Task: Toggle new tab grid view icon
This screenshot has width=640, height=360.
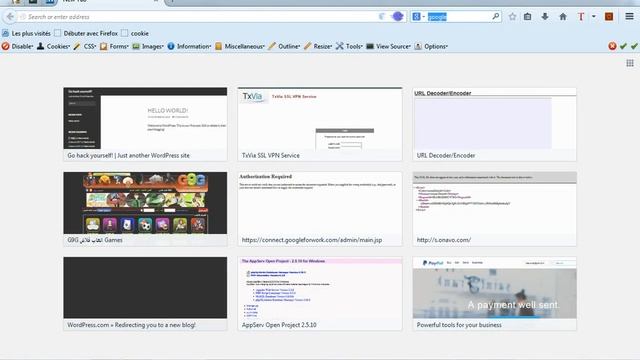Action: 630,63
